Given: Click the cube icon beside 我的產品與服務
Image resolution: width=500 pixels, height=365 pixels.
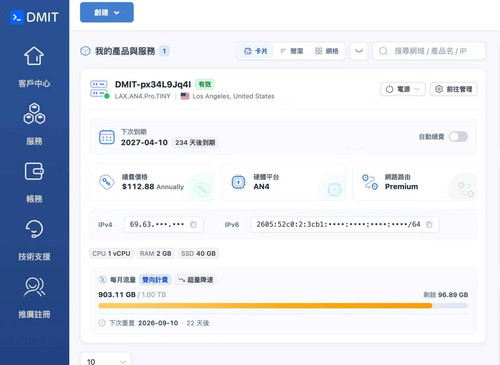Looking at the screenshot, I should (x=85, y=51).
